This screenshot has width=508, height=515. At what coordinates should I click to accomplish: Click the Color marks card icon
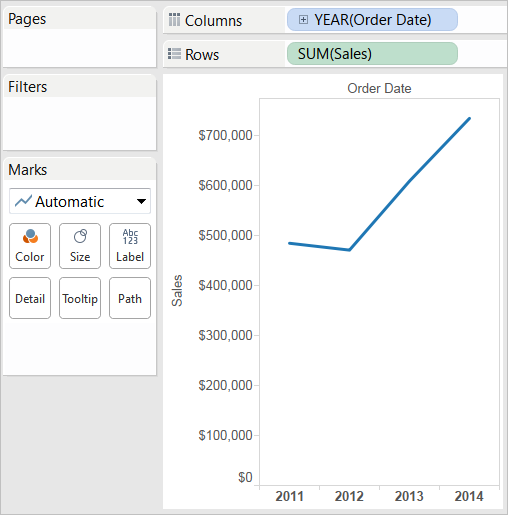pos(30,236)
